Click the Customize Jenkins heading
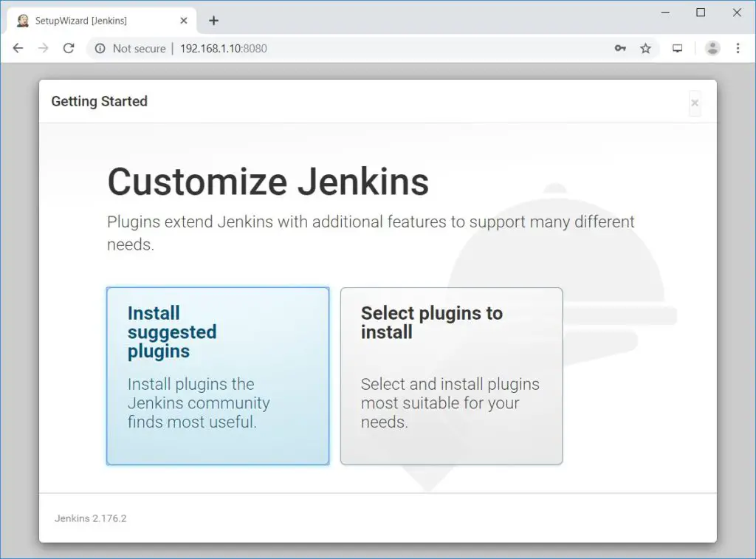Image resolution: width=756 pixels, height=559 pixels. (268, 182)
